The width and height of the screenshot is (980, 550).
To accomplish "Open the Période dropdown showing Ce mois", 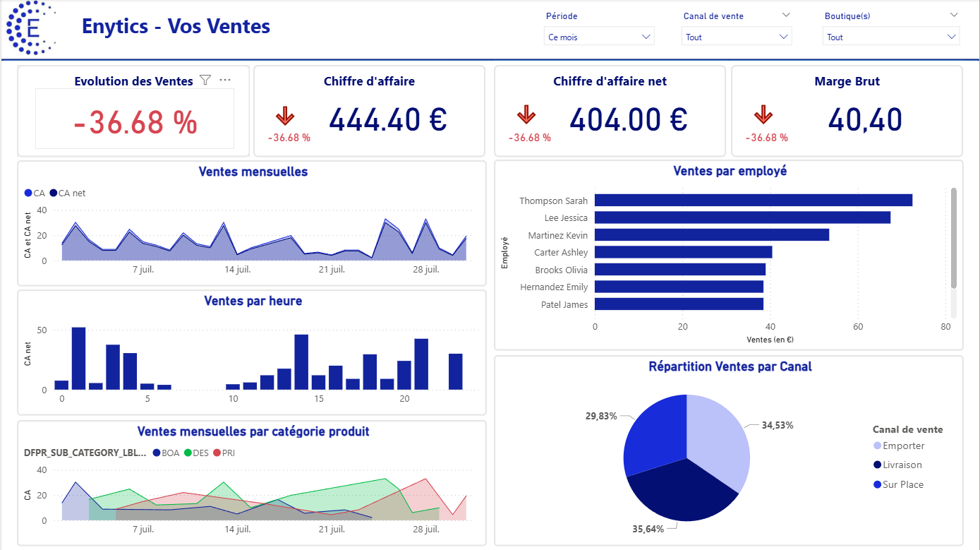I will (599, 37).
